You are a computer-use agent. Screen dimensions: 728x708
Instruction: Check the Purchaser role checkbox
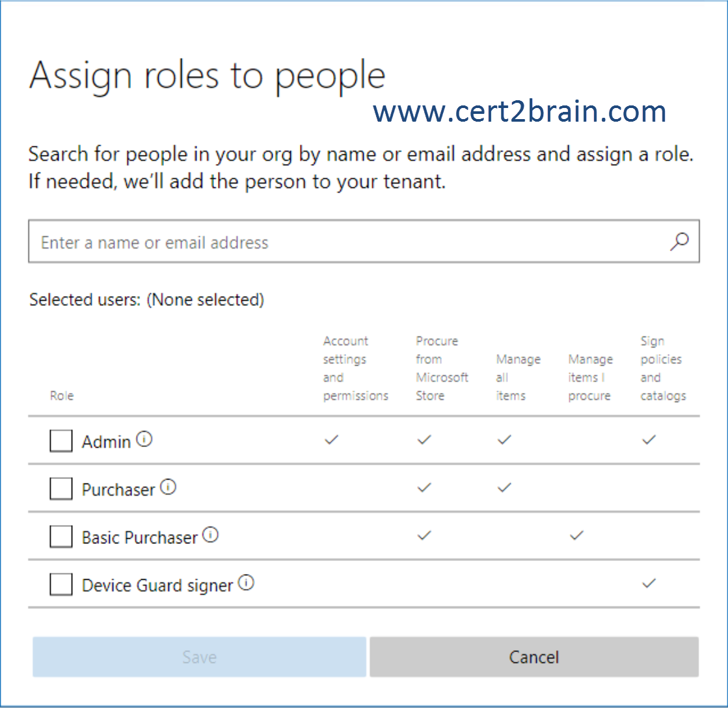click(x=61, y=489)
